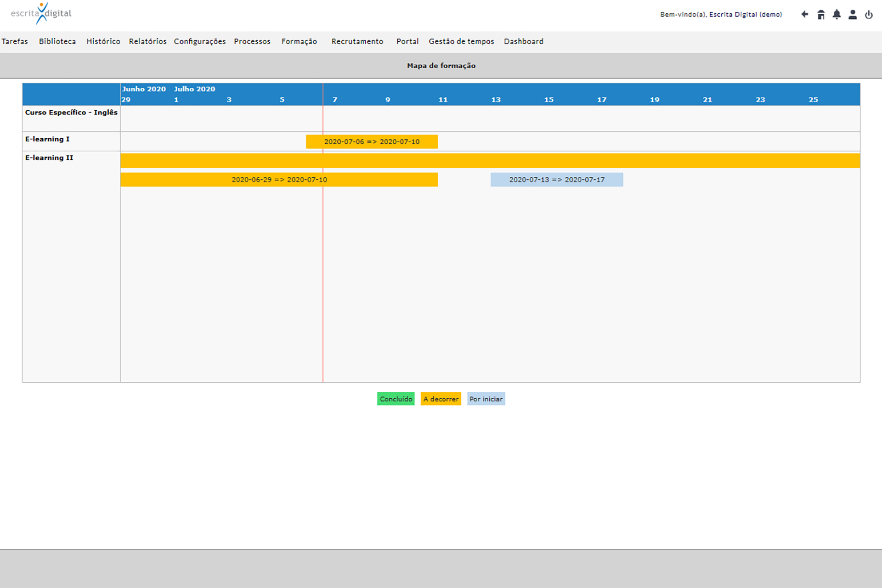Image resolution: width=882 pixels, height=588 pixels.
Task: Click day 25 in timeline header
Action: point(814,100)
